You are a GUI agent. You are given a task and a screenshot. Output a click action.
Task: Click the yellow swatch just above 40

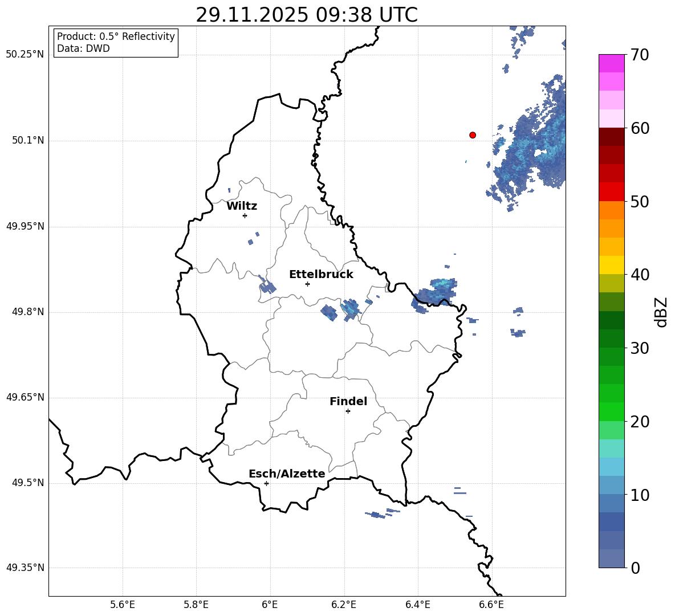click(611, 265)
